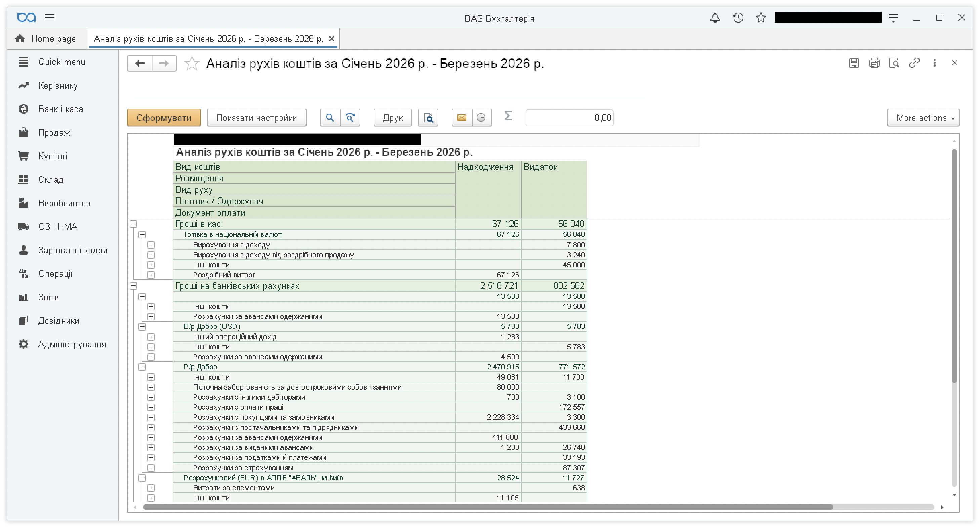This screenshot has width=980, height=528.
Task: Print using printer icon at top right
Action: [x=874, y=63]
